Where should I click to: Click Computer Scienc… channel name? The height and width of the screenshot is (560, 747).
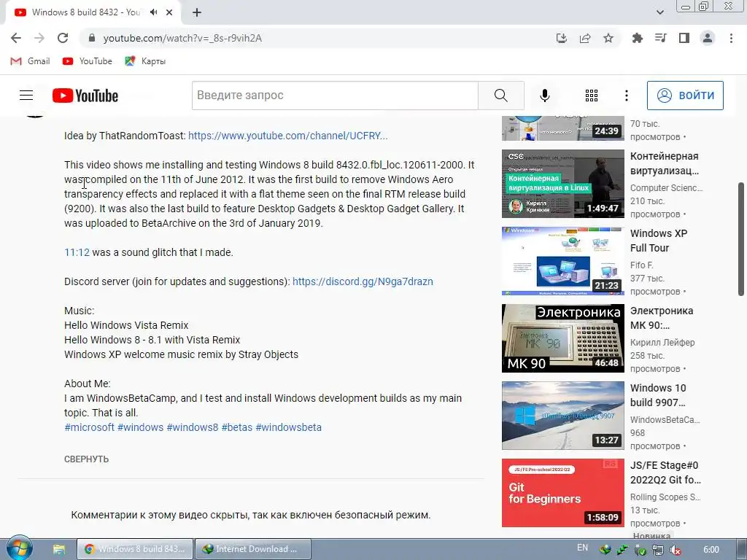pos(666,187)
